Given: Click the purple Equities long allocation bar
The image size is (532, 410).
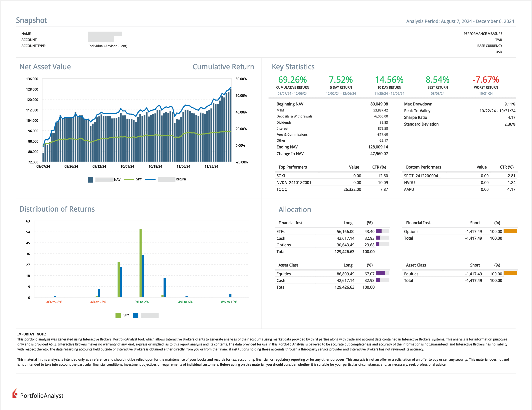Looking at the screenshot, I should [x=380, y=273].
